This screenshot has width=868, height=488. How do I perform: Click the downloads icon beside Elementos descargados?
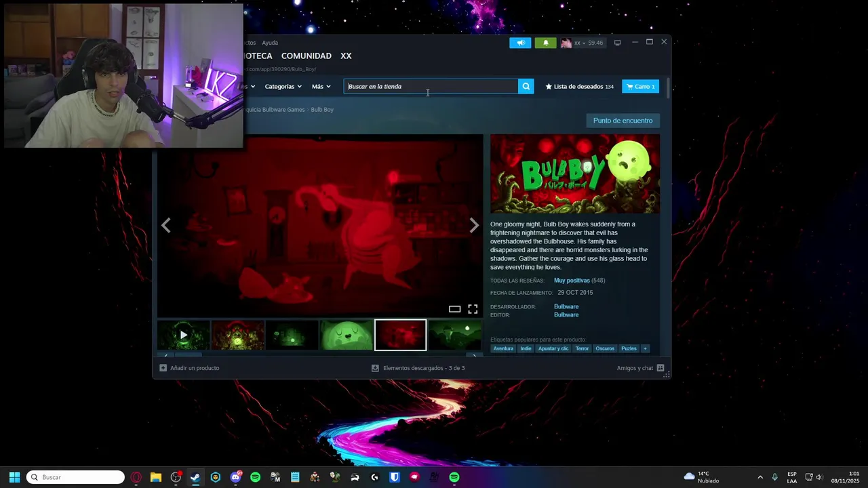click(x=375, y=368)
